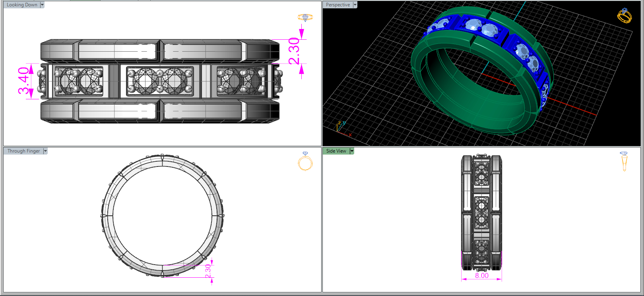Viewport: 644px width, 296px height.
Task: Click the ring icon in Looking Down viewport
Action: pyautogui.click(x=305, y=17)
